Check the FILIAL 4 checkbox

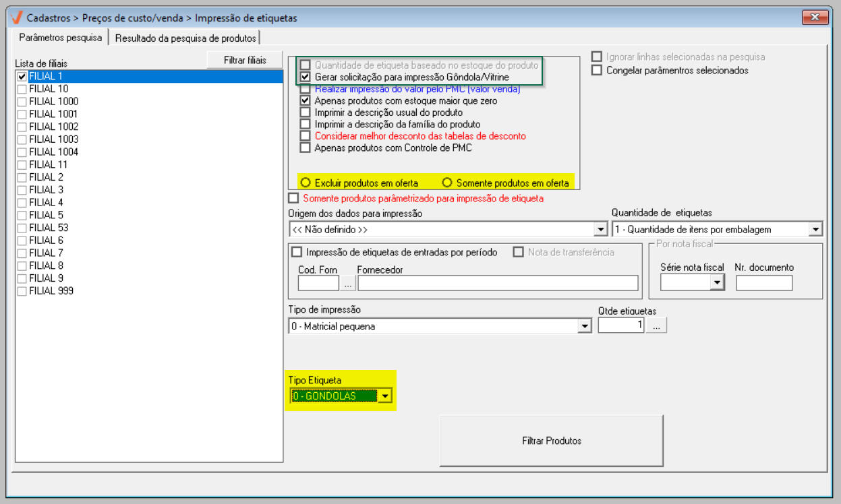[x=22, y=203]
